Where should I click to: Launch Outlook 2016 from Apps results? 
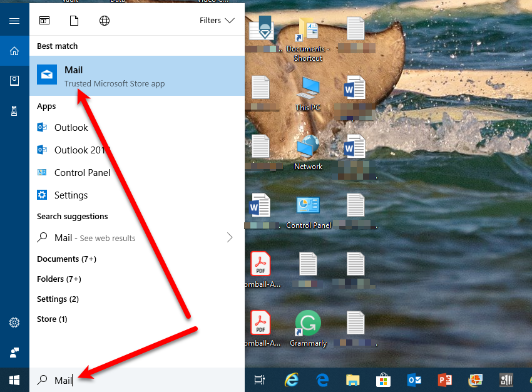(x=137, y=150)
